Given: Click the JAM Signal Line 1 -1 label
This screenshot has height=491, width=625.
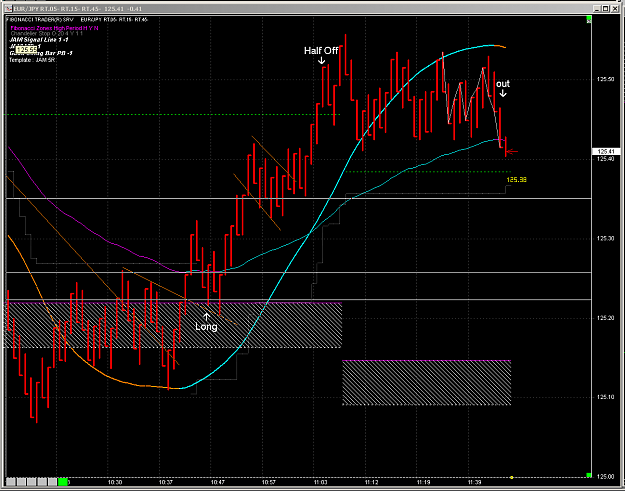Looking at the screenshot, I should click(39, 40).
